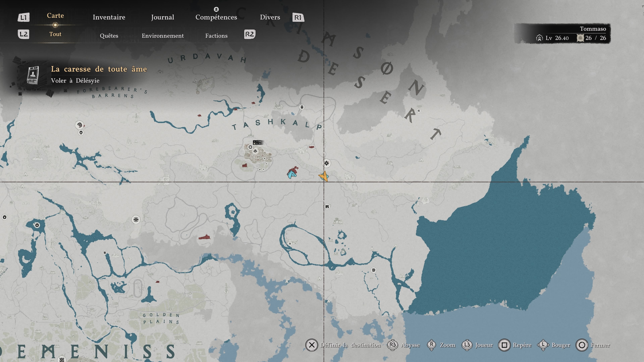Select the round icon on the western lake
The height and width of the screenshot is (362, 644).
pos(37,225)
